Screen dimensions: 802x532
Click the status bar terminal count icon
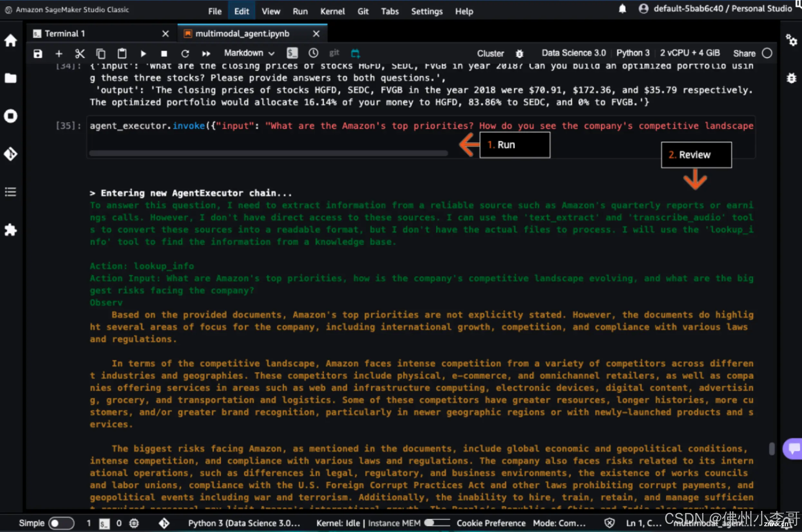104,523
